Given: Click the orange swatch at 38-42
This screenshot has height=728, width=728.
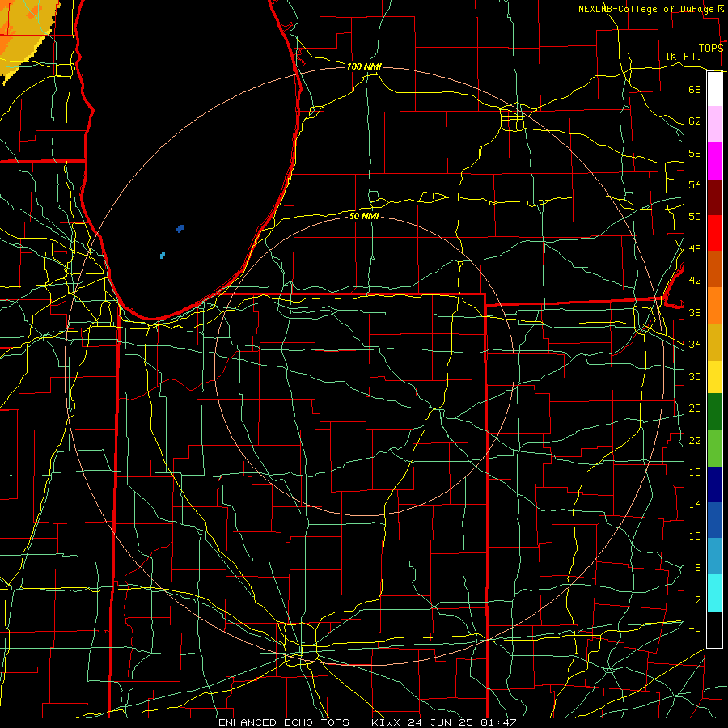Looking at the screenshot, I should coord(714,305).
